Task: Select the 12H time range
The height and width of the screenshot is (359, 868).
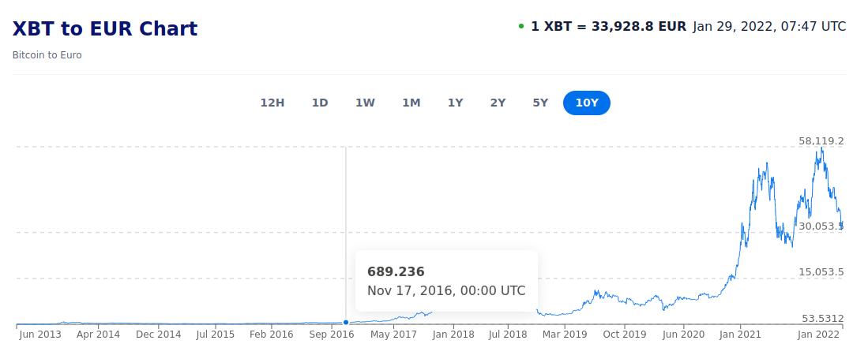Action: [272, 103]
